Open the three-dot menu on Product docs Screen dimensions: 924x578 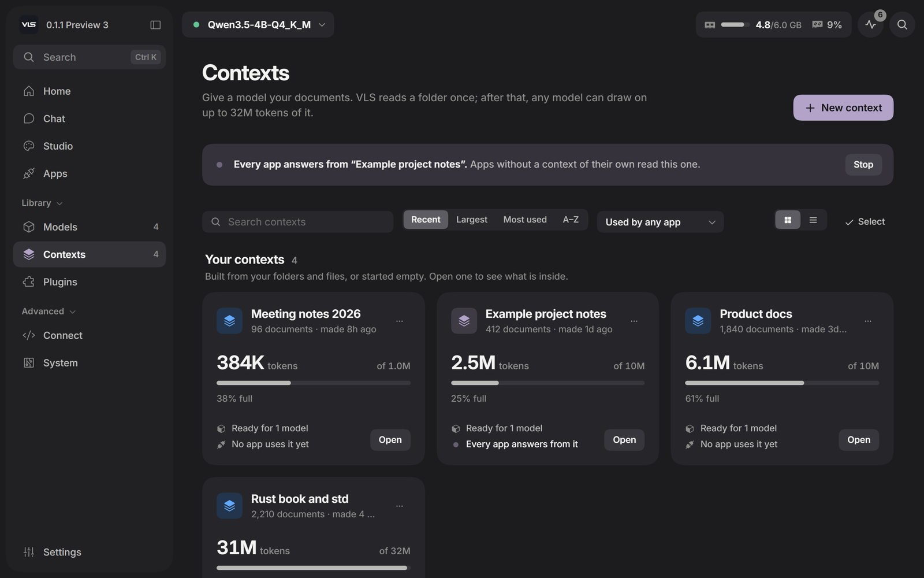click(868, 321)
